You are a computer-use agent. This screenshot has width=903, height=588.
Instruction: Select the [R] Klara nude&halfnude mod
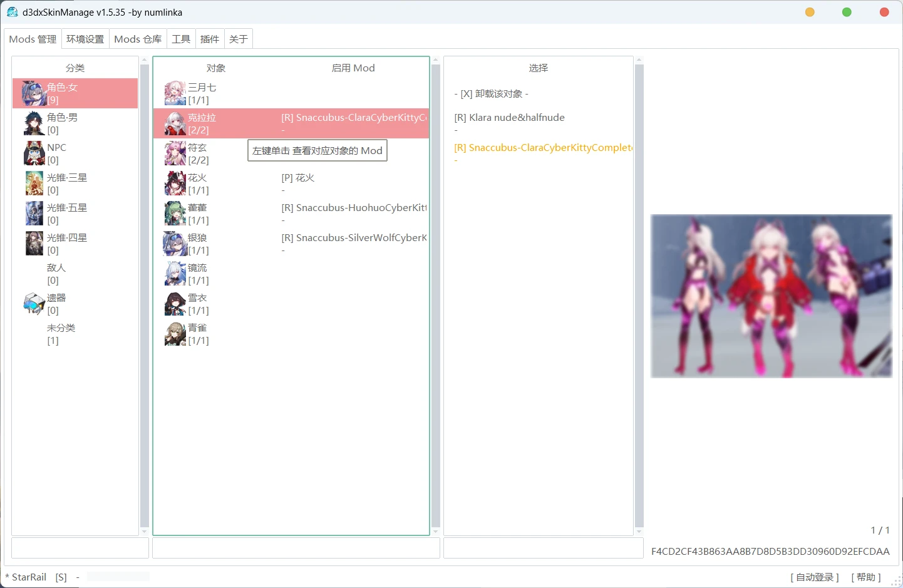pos(509,117)
